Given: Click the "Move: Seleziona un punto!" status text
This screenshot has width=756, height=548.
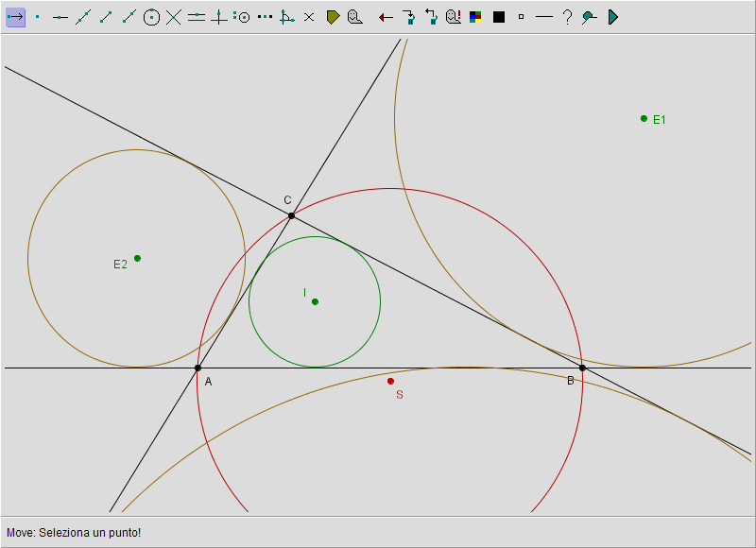Looking at the screenshot, I should pos(74,533).
